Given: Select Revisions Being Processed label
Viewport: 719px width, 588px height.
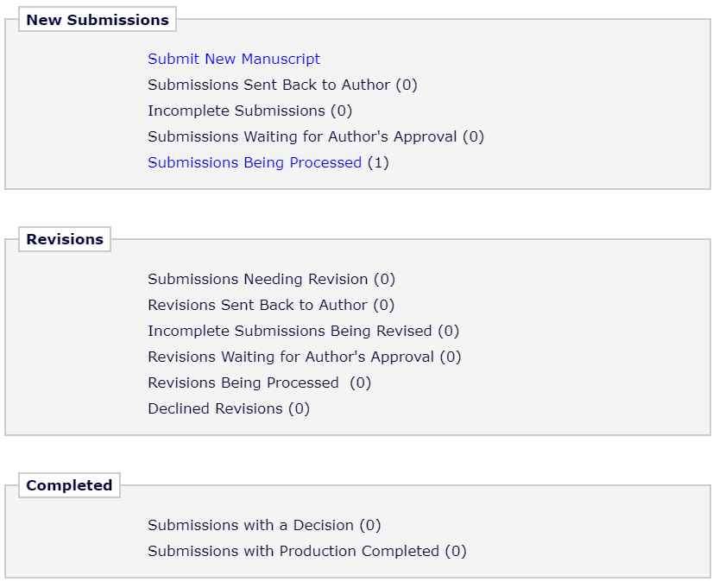Looking at the screenshot, I should click(x=243, y=383).
